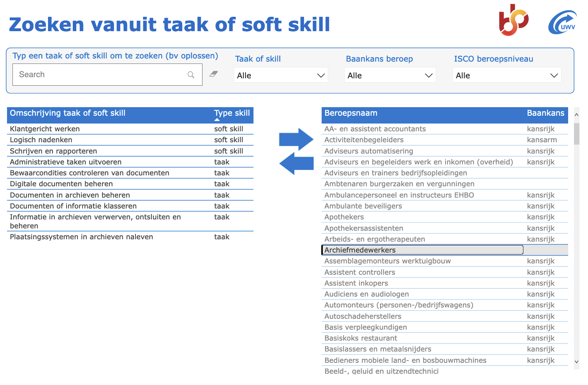
Task: Select Ambulancepersoneel en instructeurs EHBO
Action: click(x=445, y=195)
